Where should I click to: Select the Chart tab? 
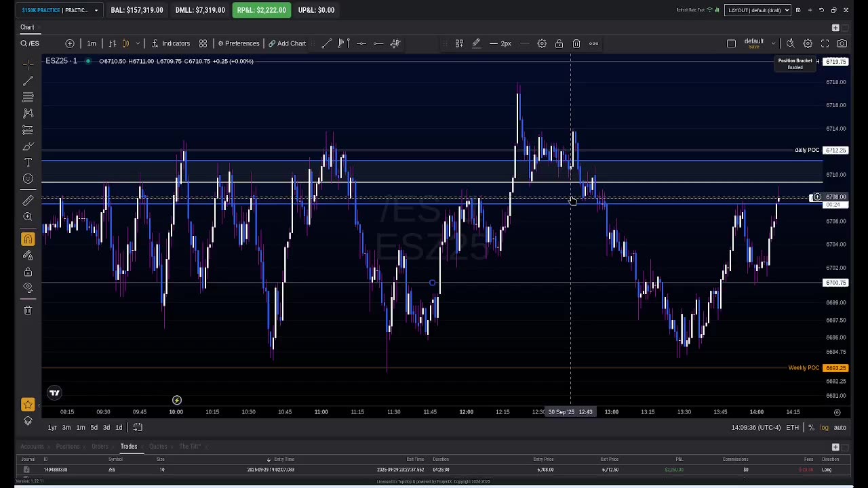coord(27,27)
